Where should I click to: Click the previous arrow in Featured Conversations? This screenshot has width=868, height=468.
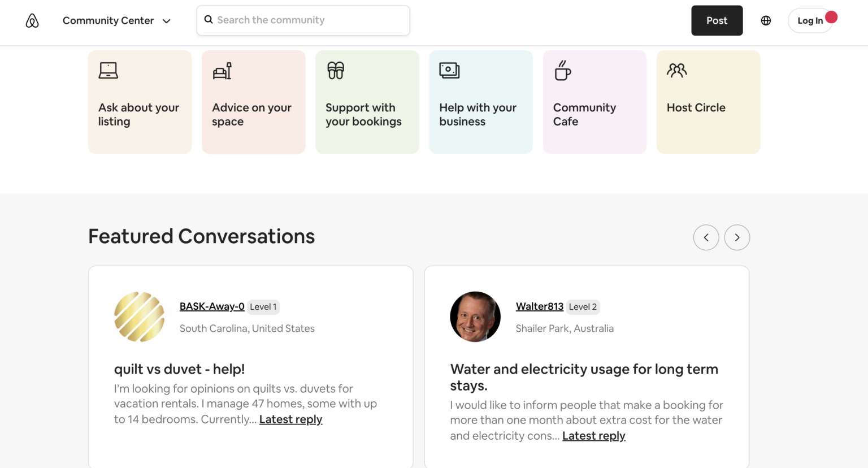click(706, 237)
